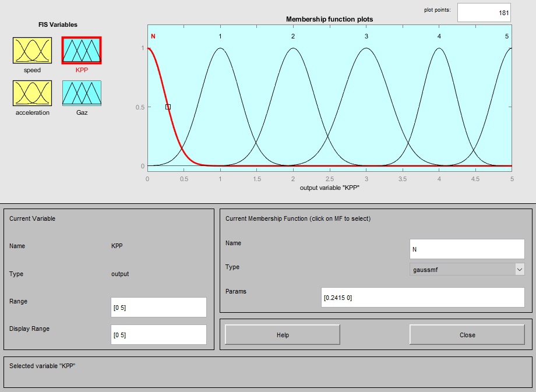Click the 'output variable "KPP"' axis label
The image size is (536, 392).
(x=330, y=188)
